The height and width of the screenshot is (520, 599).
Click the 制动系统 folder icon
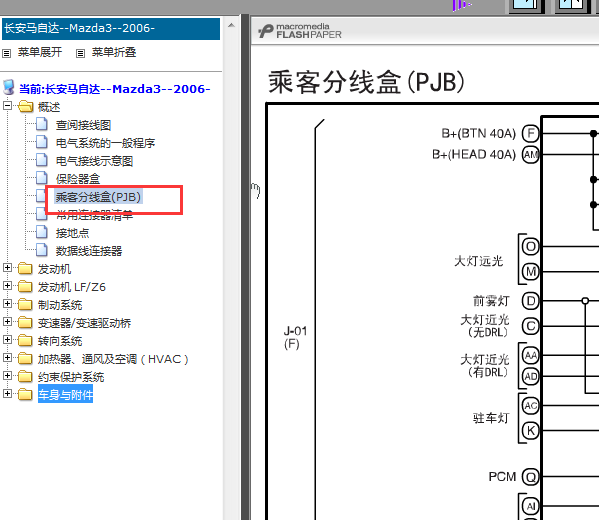(25, 305)
